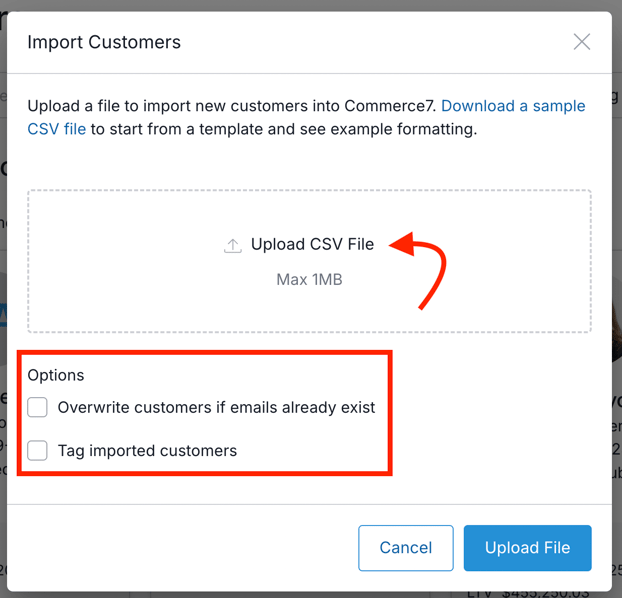Click the dark backdrop above the dialog

coord(311,5)
